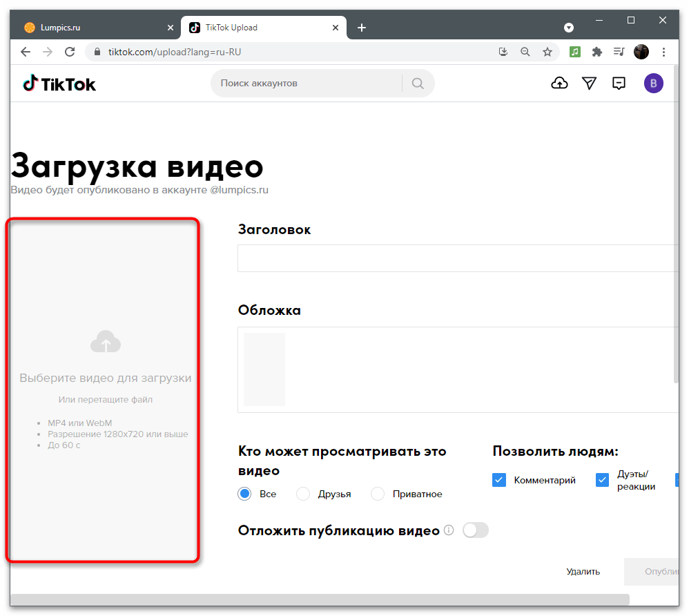Click the upload cloud inside the video drop area

pyautogui.click(x=105, y=341)
